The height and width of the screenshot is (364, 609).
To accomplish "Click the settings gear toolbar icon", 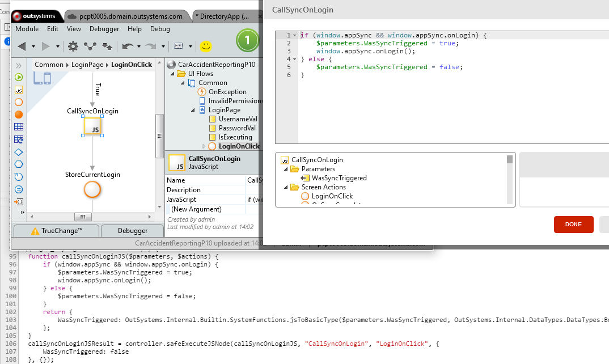I will (x=73, y=46).
